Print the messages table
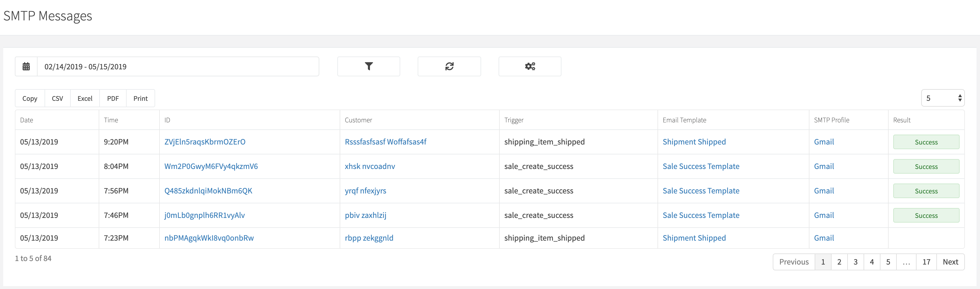 pyautogui.click(x=140, y=99)
